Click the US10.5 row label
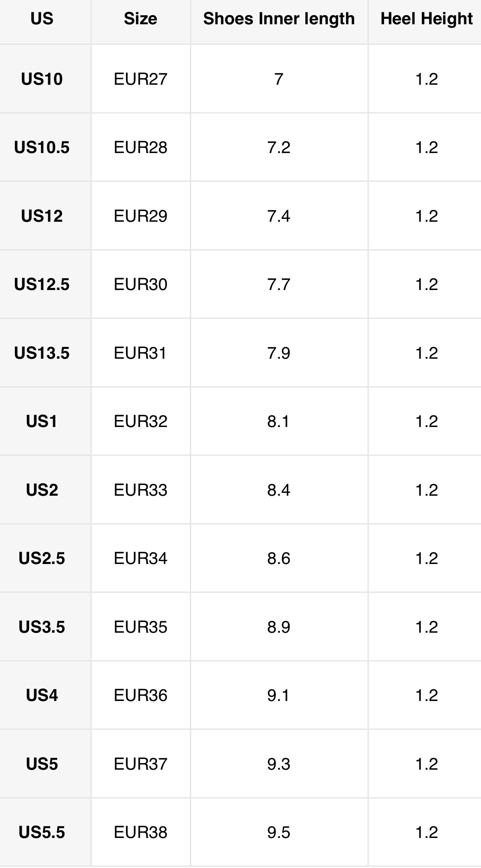This screenshot has height=868, width=481. click(x=42, y=147)
